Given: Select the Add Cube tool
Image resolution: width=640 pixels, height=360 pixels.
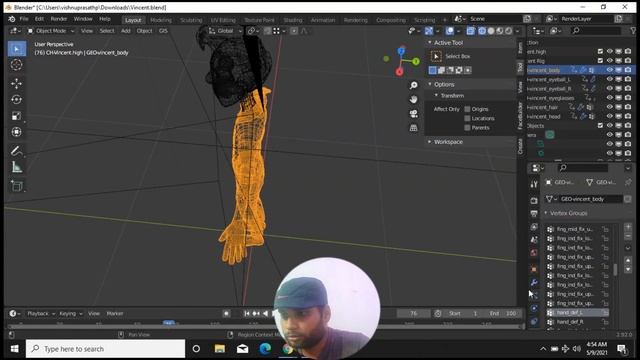Looking at the screenshot, I should point(17,186).
